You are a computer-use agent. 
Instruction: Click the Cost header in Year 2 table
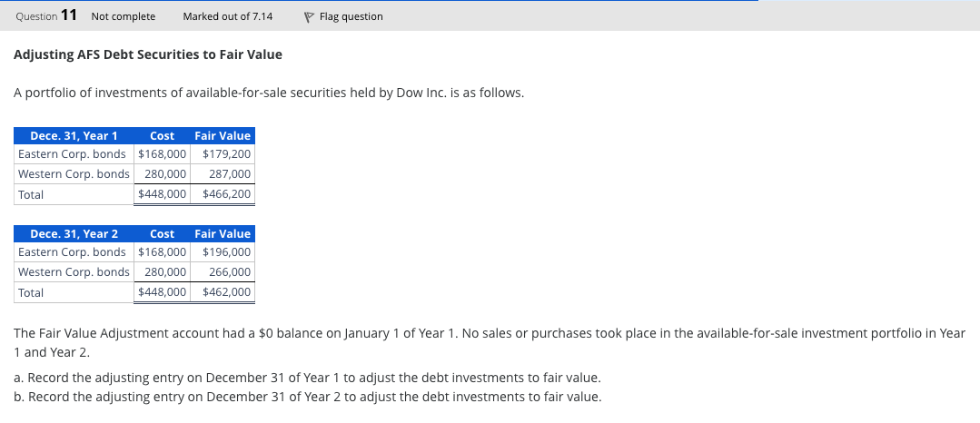click(x=162, y=233)
